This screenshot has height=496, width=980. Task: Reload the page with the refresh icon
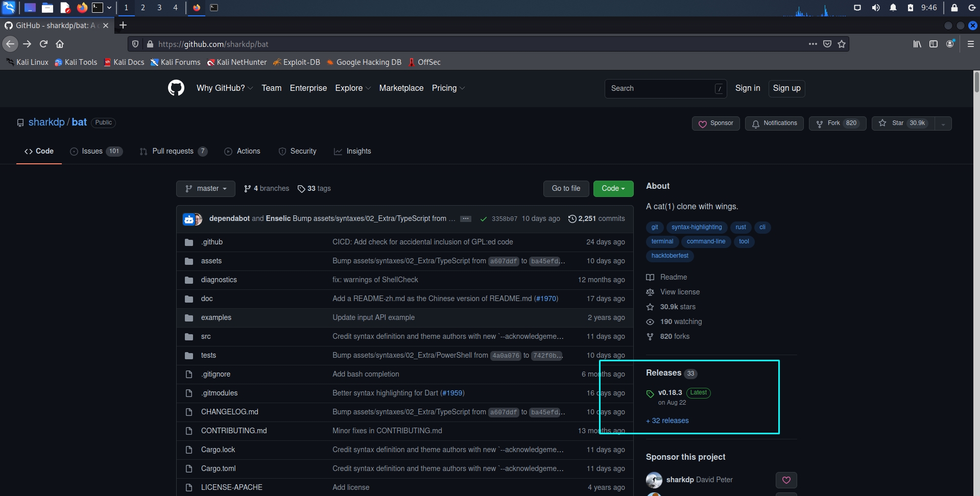click(43, 44)
